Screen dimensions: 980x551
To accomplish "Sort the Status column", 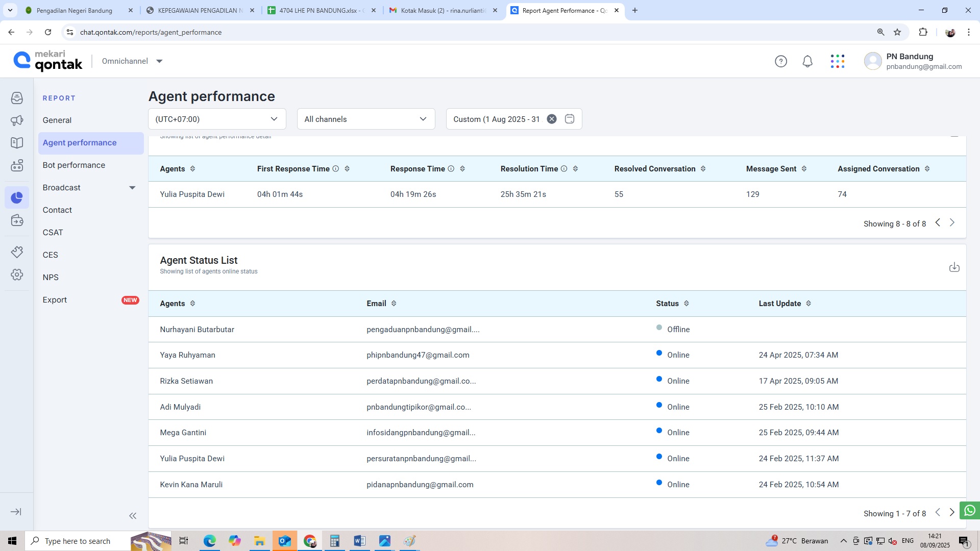I will coord(687,304).
